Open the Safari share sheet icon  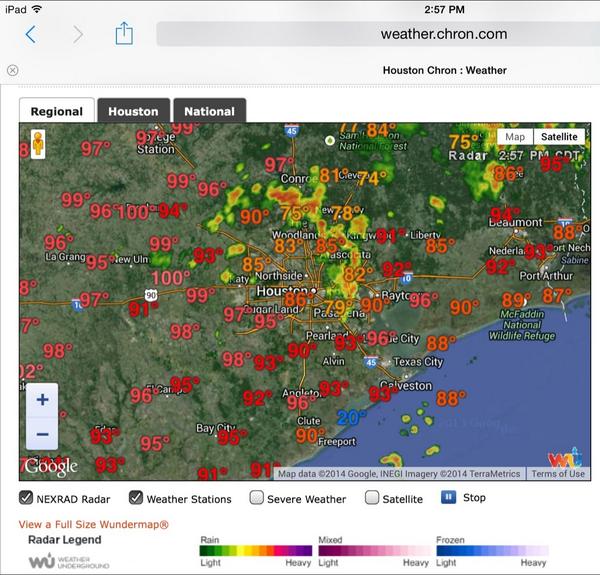click(123, 34)
